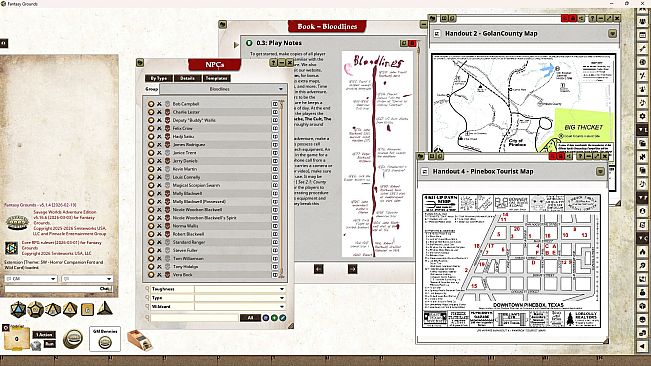Open Molly Blackwell (Possessed) NPC entry
651x366 pixels.
[199, 201]
